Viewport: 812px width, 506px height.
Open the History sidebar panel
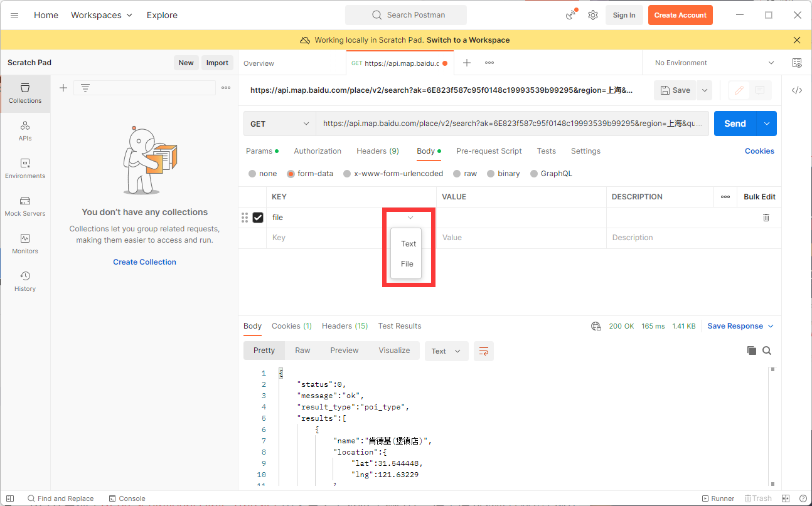[25, 282]
